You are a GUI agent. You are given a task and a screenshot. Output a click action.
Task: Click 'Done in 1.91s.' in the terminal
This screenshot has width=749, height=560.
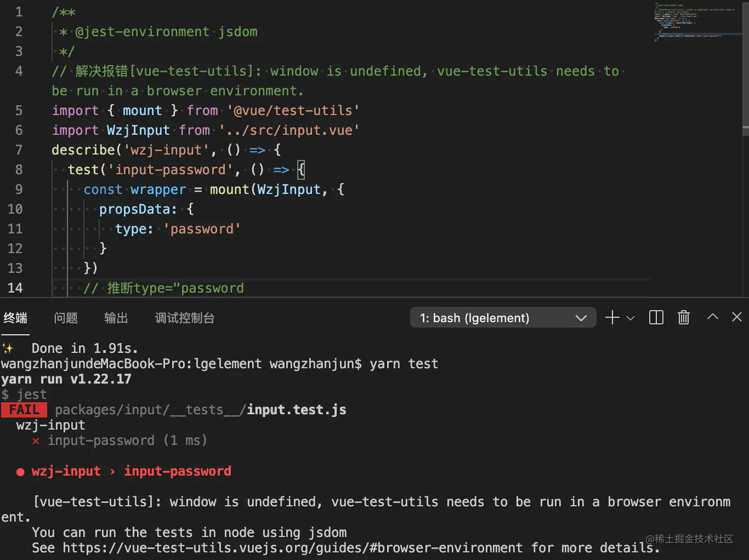pos(84,348)
